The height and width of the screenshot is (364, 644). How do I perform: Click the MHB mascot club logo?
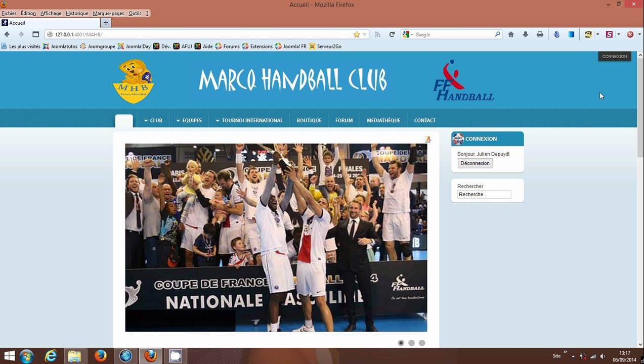pyautogui.click(x=134, y=81)
